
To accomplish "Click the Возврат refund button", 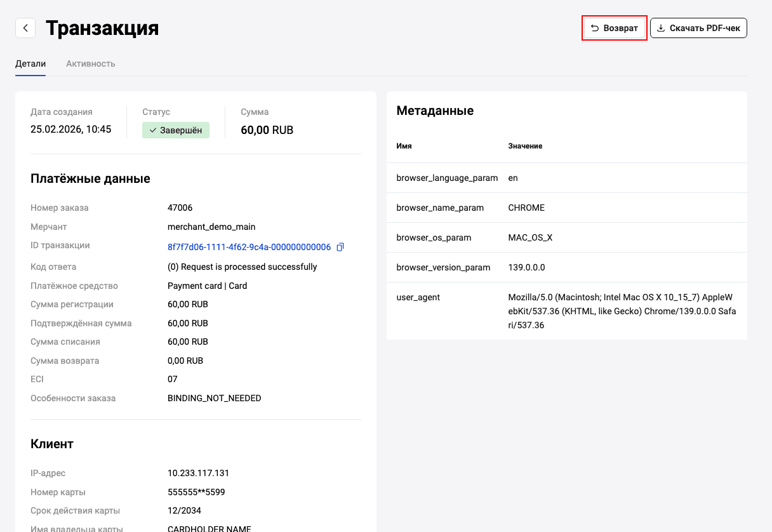I will [x=615, y=28].
